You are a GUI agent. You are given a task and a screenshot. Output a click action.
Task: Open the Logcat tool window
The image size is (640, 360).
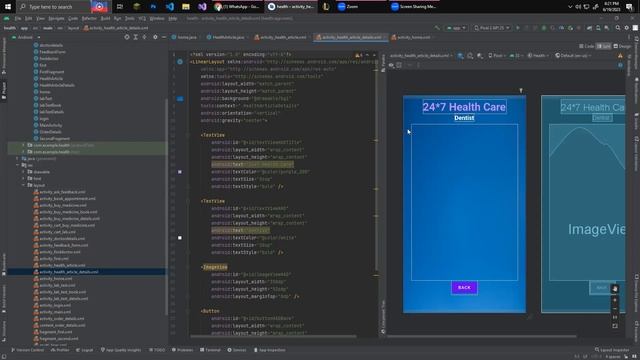(84, 350)
